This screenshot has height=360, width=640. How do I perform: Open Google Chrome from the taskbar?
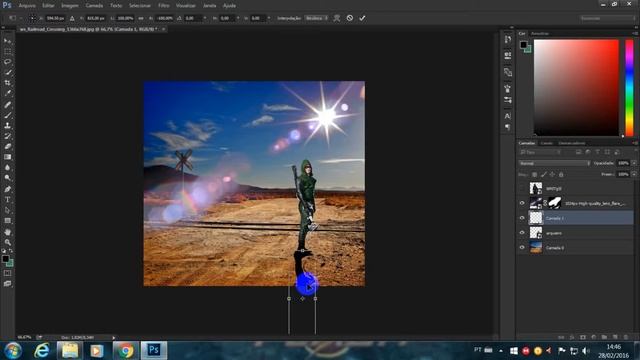(x=125, y=351)
